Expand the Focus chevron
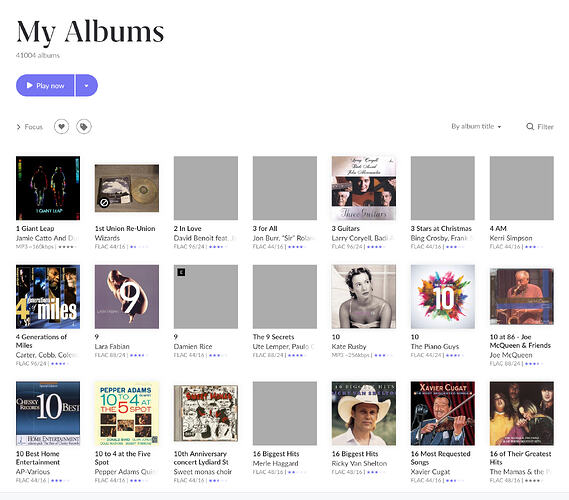 (x=19, y=127)
